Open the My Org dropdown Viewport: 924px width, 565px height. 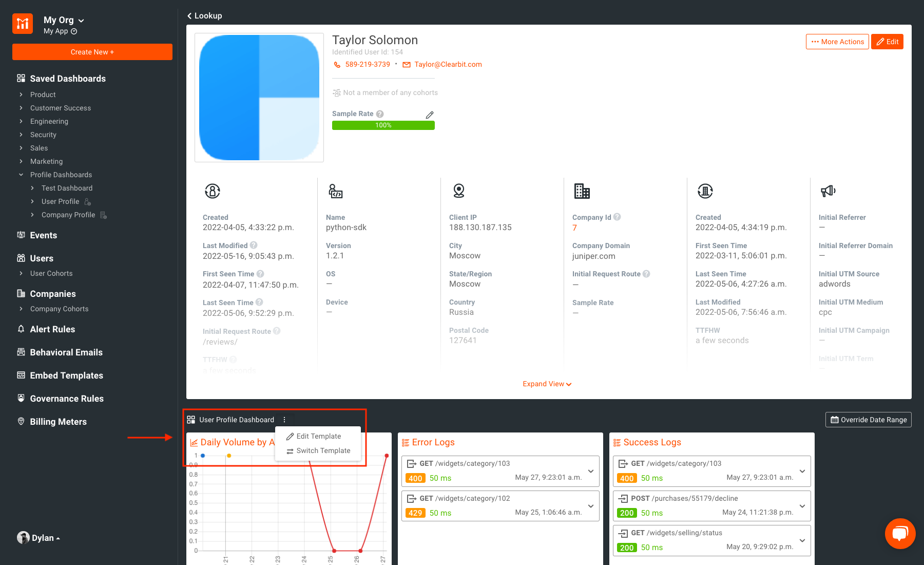[64, 20]
